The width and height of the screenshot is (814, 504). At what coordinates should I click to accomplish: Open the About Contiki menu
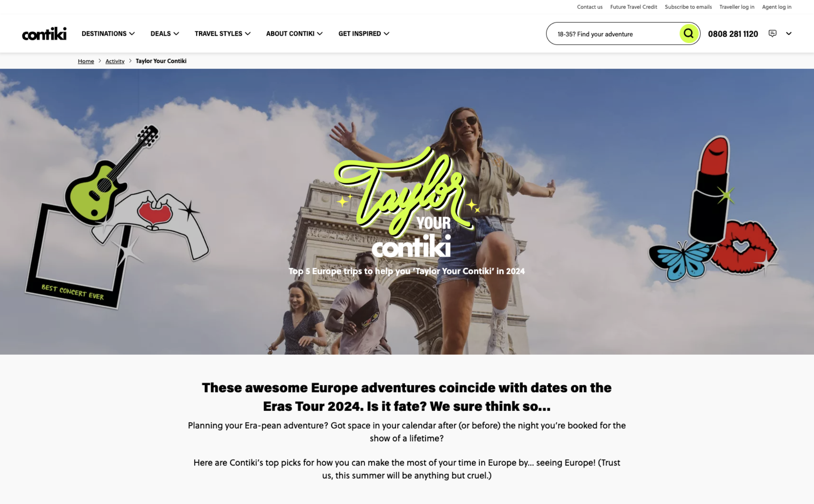click(294, 33)
